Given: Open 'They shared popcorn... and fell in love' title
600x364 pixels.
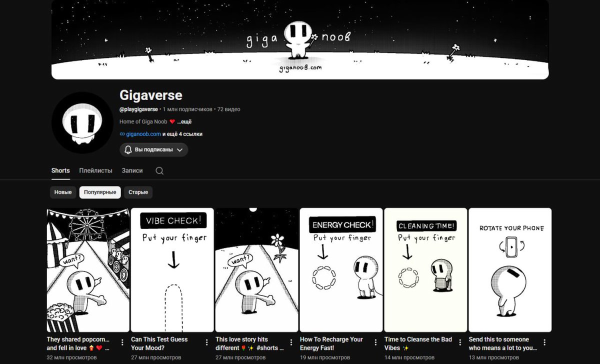Looking at the screenshot, I should (78, 343).
